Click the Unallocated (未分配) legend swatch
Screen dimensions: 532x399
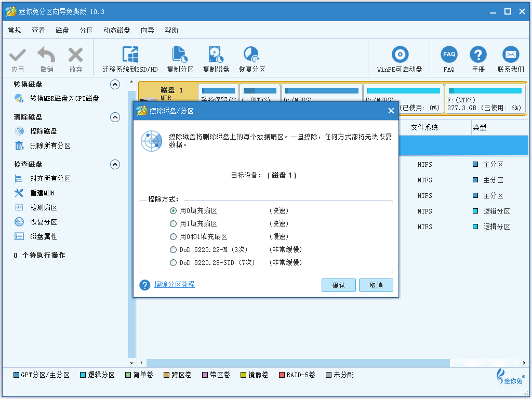tap(328, 375)
